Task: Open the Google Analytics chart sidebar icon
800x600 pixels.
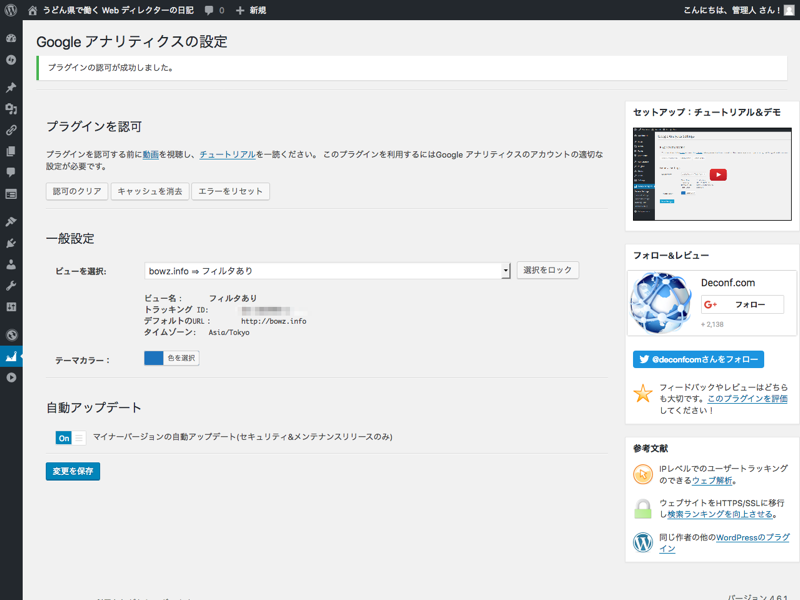Action: click(11, 356)
